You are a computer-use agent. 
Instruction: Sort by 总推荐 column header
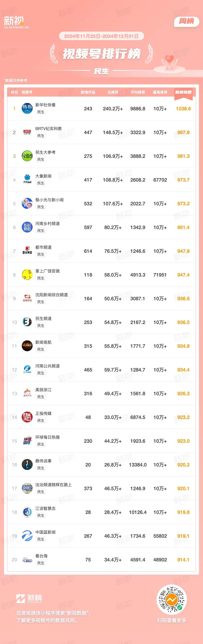(x=113, y=92)
